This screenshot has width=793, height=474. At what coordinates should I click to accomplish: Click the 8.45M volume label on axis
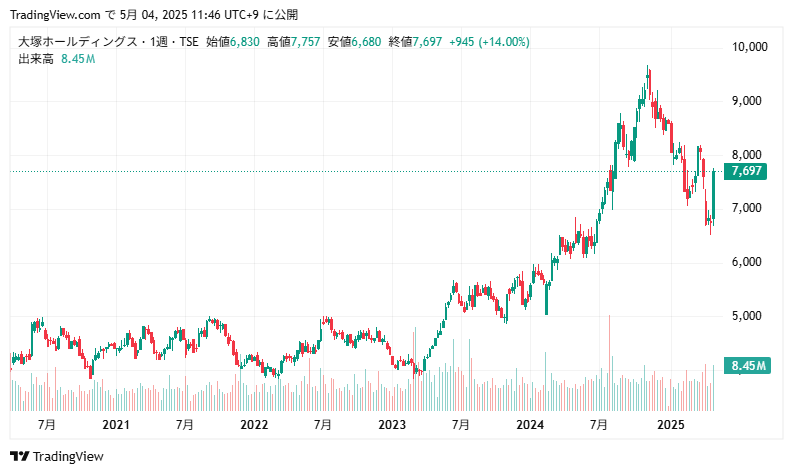point(747,365)
